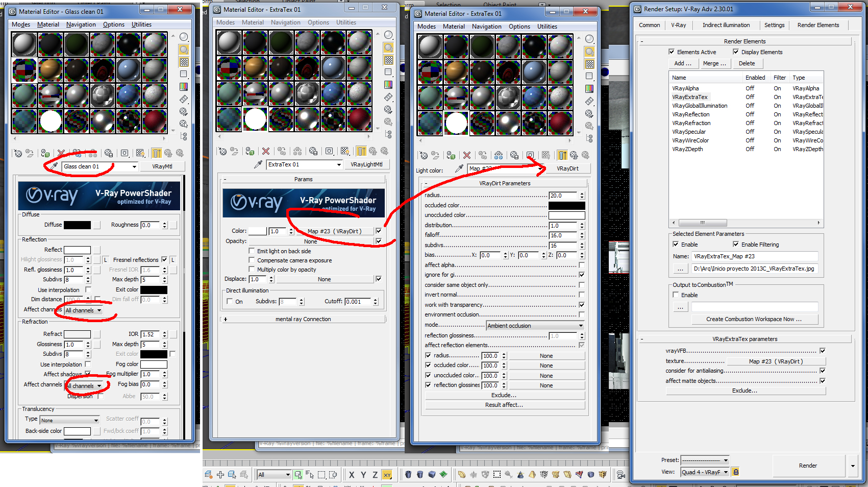This screenshot has height=487, width=868.
Task: Click Reset Map/Mtl red X in Glass clean 01 editor
Action: (x=61, y=153)
